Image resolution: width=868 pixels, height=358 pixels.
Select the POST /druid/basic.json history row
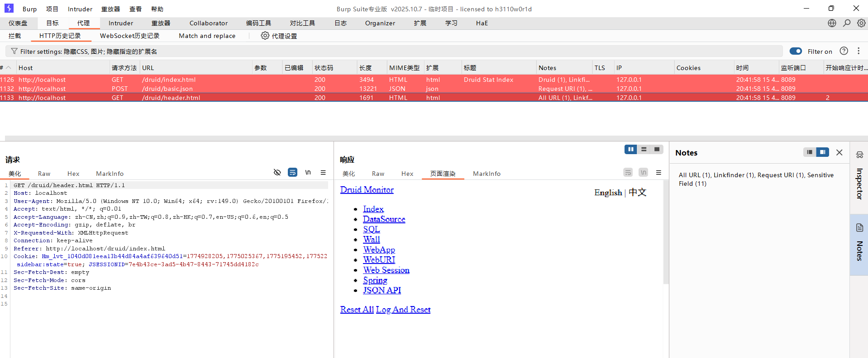click(x=434, y=89)
